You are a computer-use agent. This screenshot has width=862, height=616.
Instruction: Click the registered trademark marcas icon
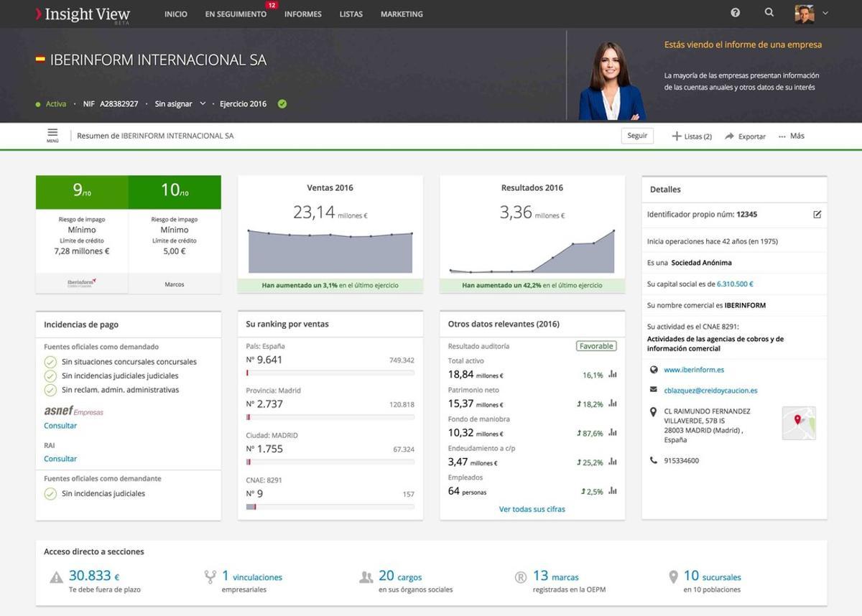point(521,577)
